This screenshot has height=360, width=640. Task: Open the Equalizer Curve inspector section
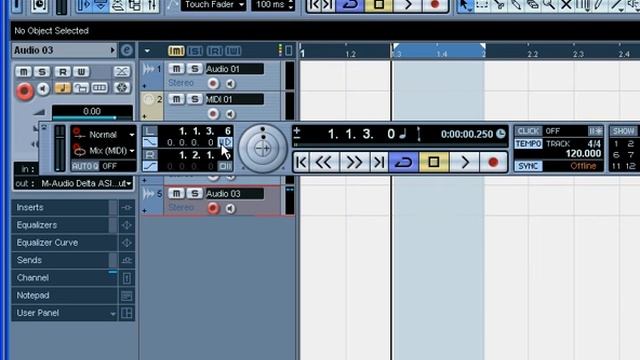pos(64,243)
